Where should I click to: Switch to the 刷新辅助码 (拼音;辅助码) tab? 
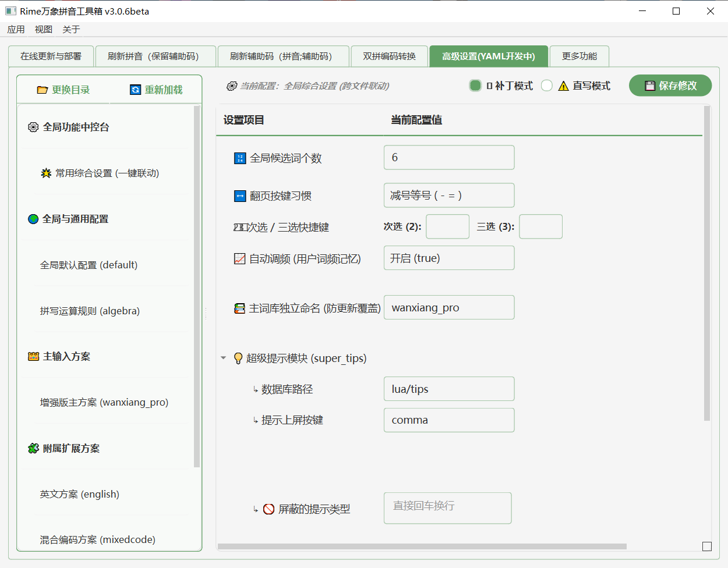pyautogui.click(x=283, y=56)
